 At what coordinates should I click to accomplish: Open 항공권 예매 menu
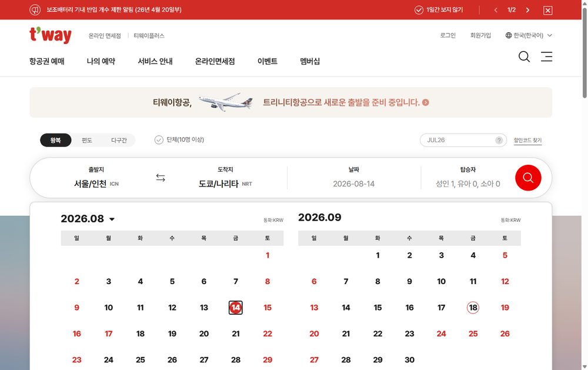tap(47, 61)
